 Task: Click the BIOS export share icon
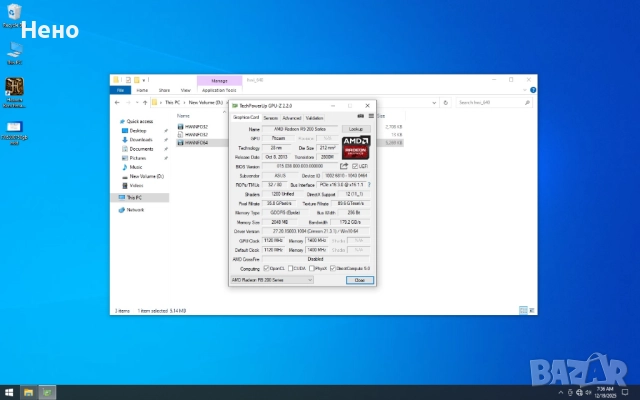coord(345,165)
